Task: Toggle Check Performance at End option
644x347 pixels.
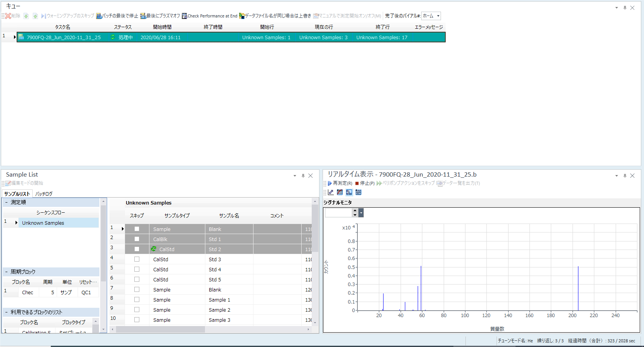Action: 210,16
